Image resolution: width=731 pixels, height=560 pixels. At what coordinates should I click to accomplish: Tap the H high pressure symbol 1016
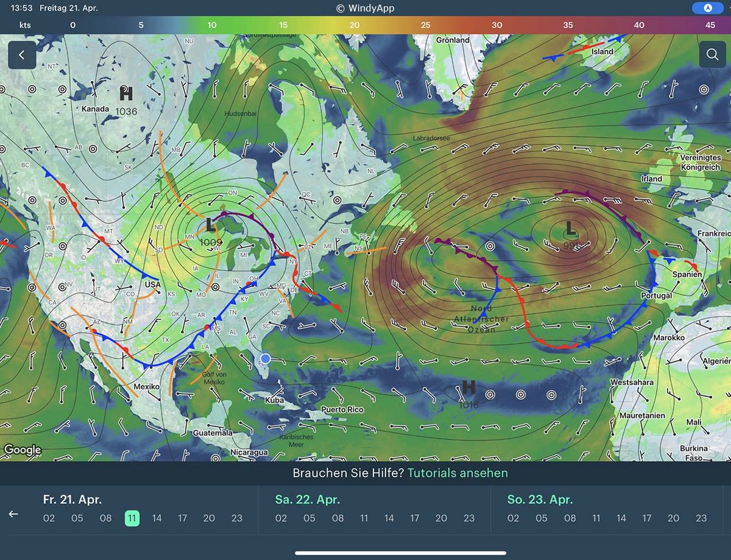468,387
